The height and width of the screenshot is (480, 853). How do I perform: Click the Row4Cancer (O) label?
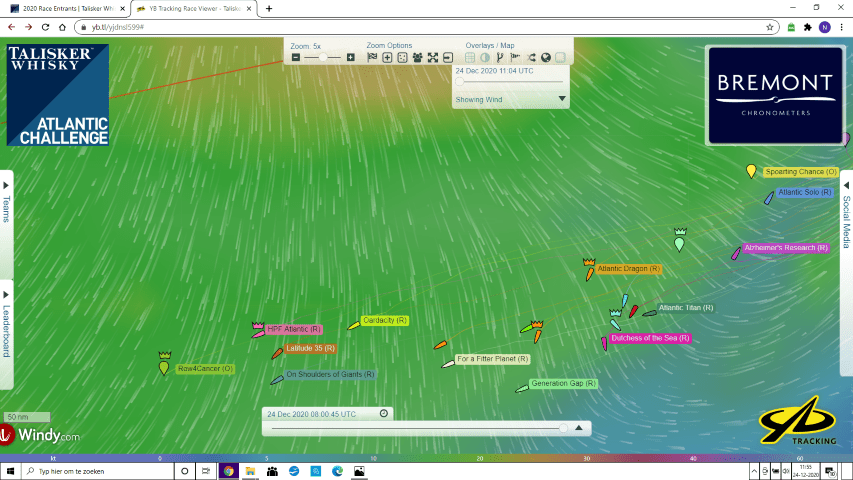point(205,368)
